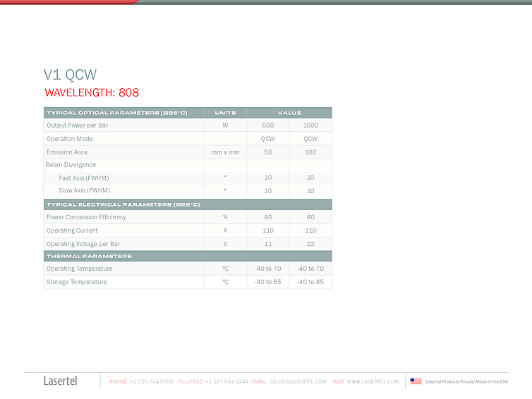Click the UNITS column header
Image resolution: width=532 pixels, height=399 pixels.
[x=225, y=113]
